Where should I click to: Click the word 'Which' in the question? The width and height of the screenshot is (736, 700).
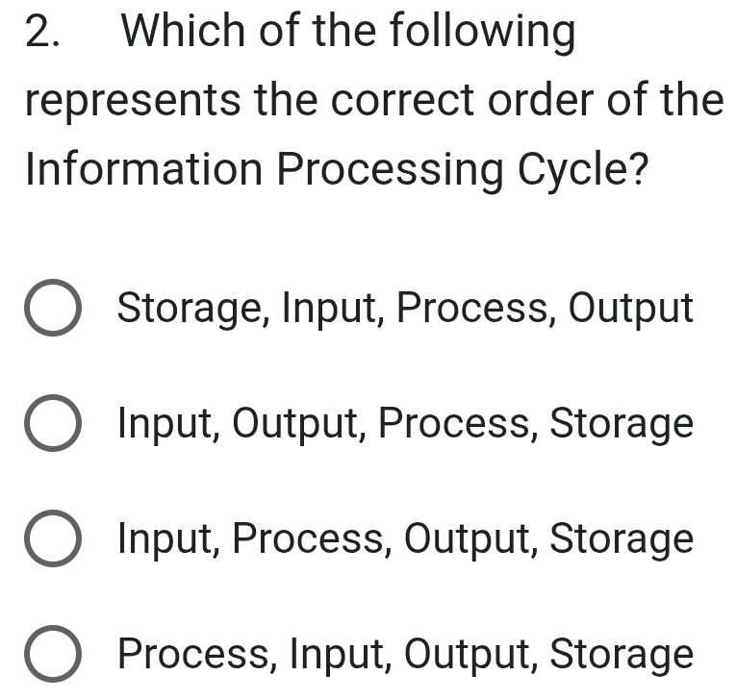tap(178, 34)
